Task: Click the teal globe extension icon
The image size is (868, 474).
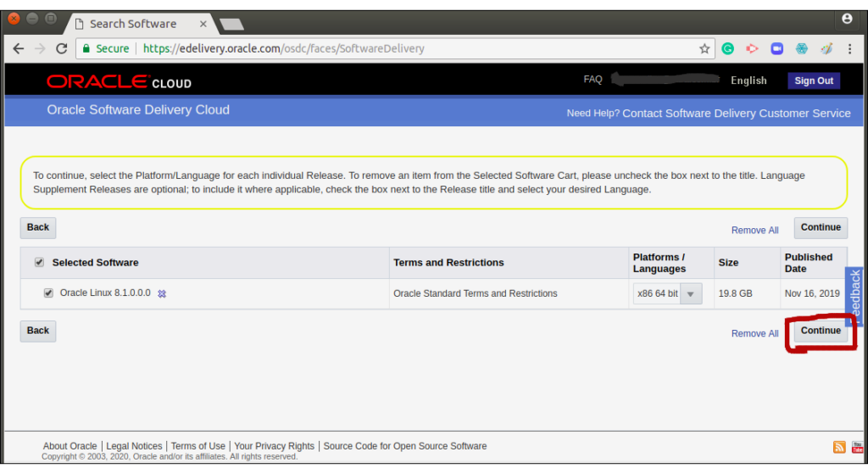Action: pyautogui.click(x=802, y=48)
